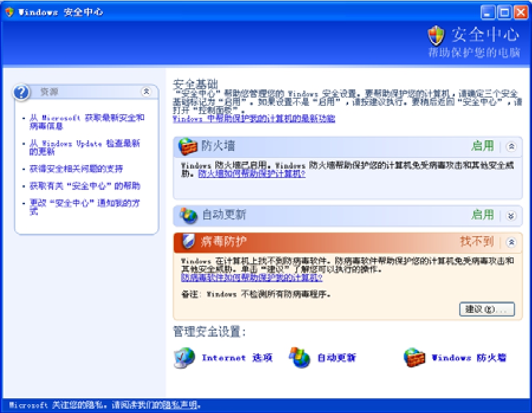532x413 pixels.
Task: Open link 获得安全相关问题的支持
Action: pos(76,169)
